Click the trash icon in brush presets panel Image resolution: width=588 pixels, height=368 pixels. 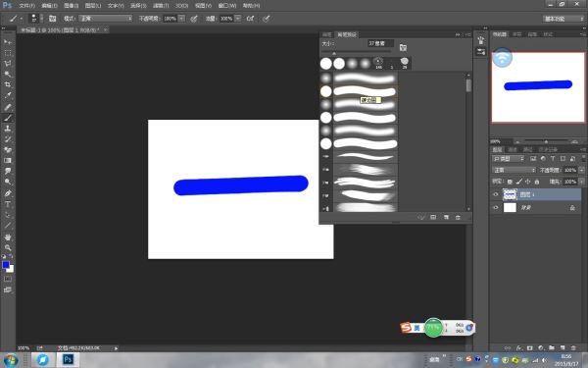click(458, 218)
